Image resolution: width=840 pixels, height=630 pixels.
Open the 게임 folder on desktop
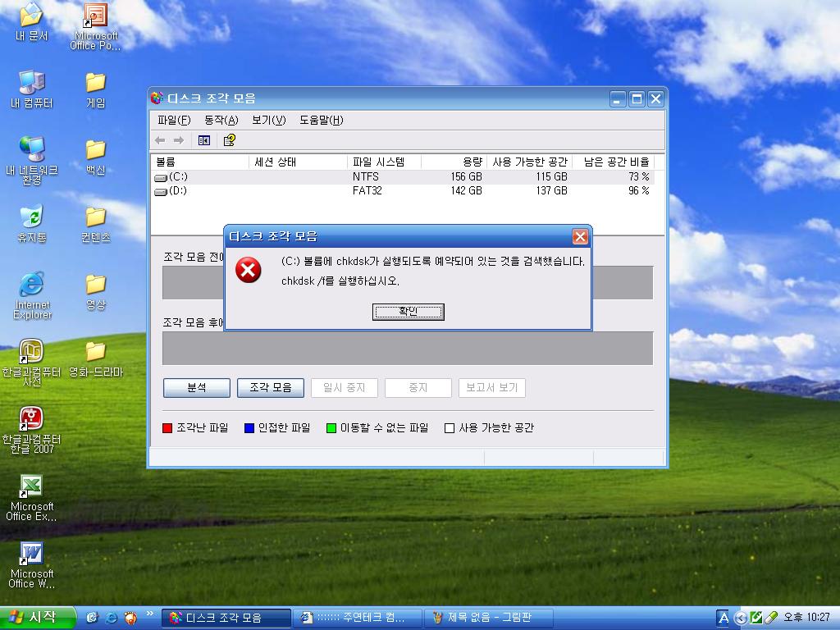coord(95,90)
